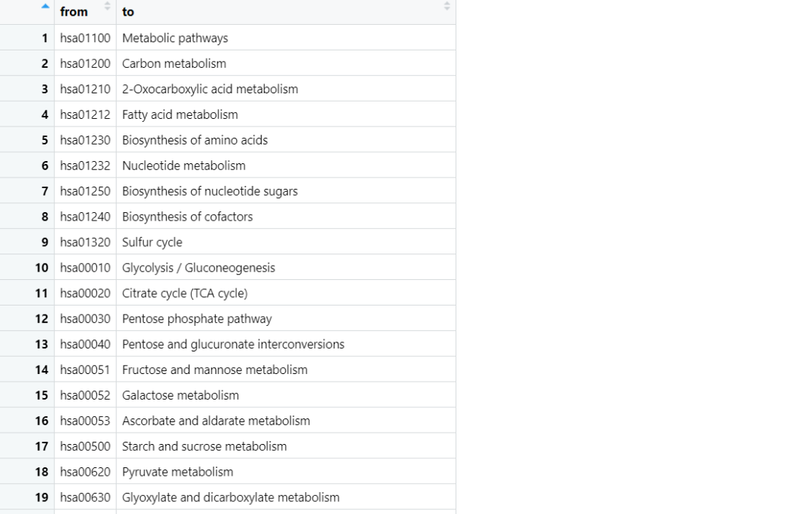Select the hsa01230 cell

coord(85,140)
